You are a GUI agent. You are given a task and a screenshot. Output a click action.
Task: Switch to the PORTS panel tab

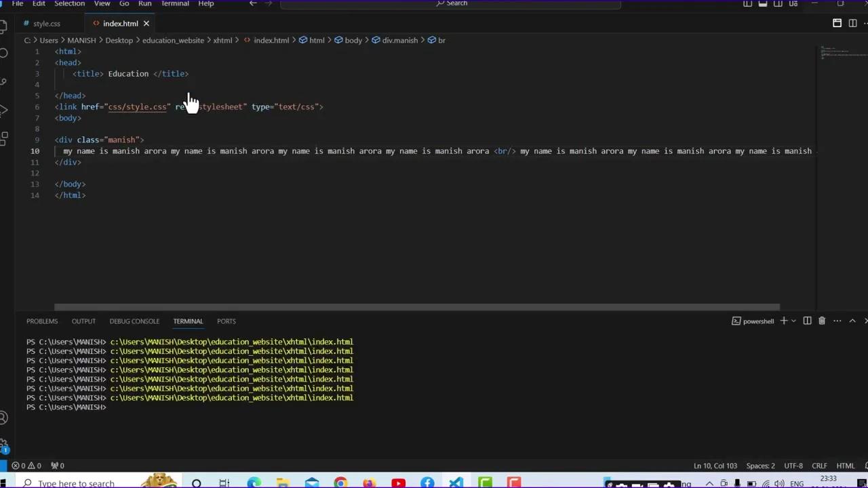226,321
